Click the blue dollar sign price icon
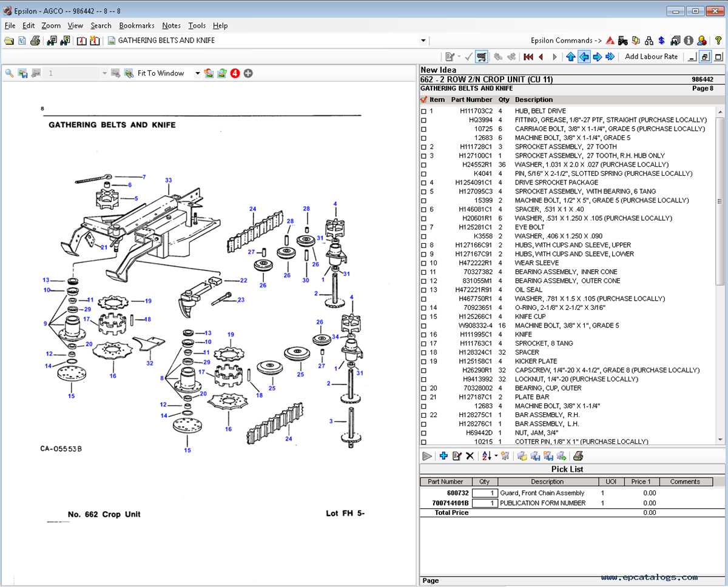The image size is (728, 587). [x=662, y=41]
